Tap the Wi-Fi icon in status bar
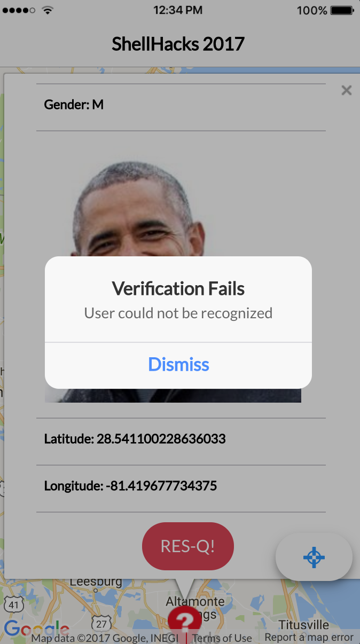 click(x=48, y=10)
